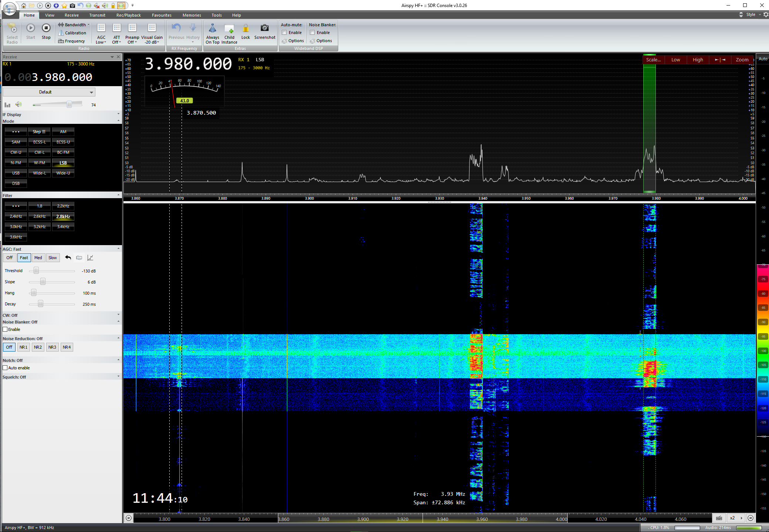Click the volume slider handle
The image size is (769, 532).
69,105
